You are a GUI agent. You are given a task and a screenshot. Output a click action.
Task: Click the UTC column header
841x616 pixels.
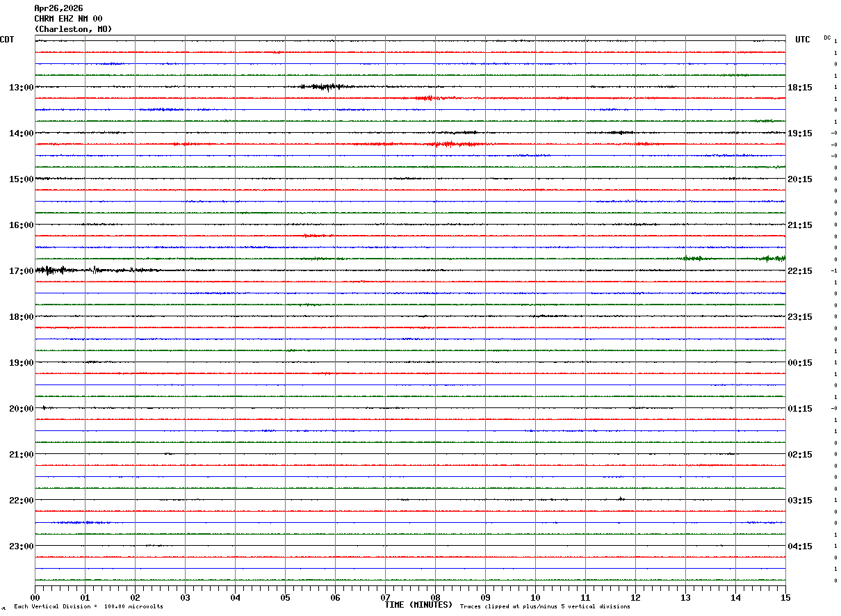click(x=803, y=40)
